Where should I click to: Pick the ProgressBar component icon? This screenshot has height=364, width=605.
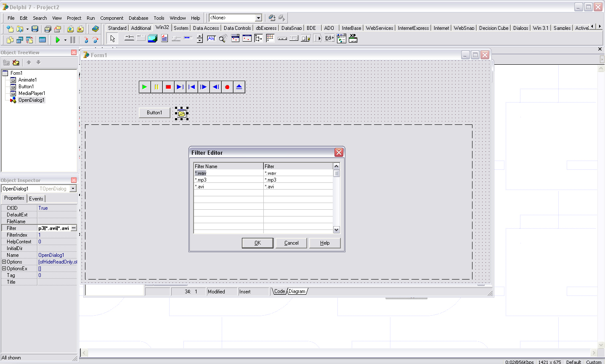188,38
